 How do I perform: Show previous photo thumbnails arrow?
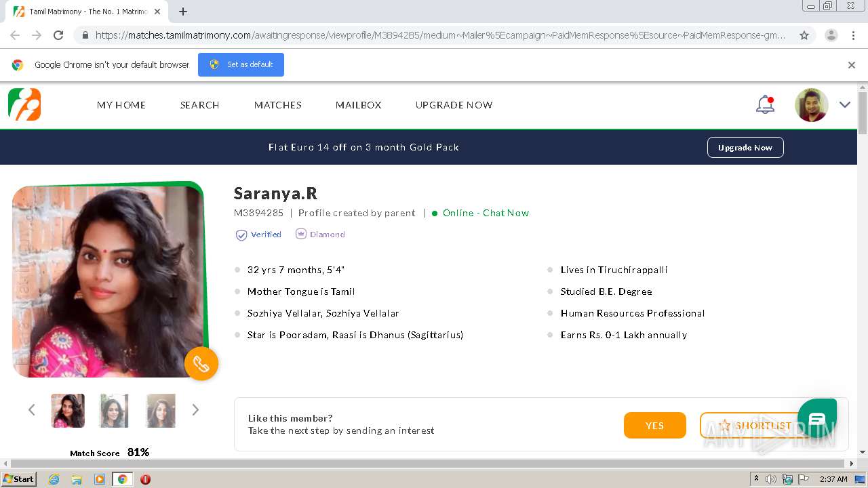coord(31,409)
